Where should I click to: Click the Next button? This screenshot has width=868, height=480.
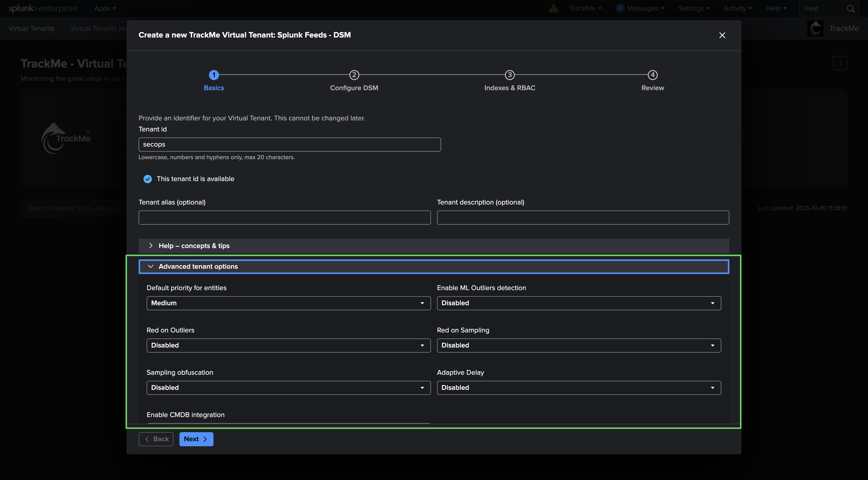pos(196,439)
